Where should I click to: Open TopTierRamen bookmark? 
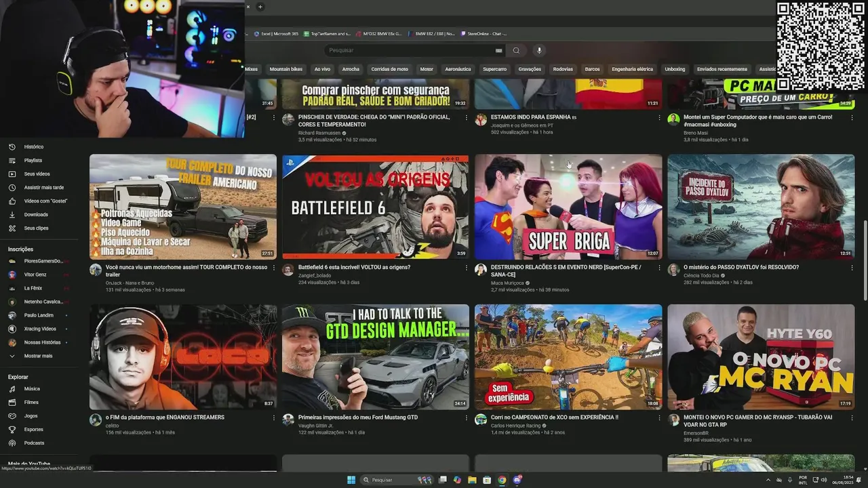pyautogui.click(x=327, y=33)
